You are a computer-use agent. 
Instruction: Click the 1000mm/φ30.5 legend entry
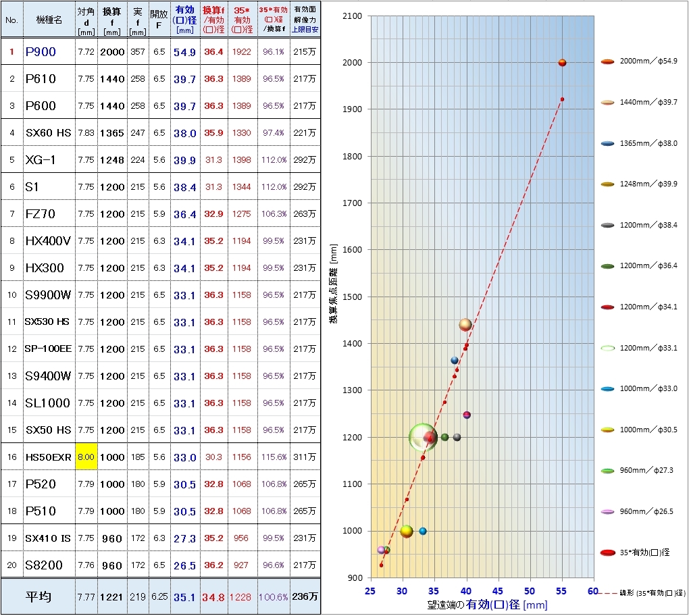click(639, 430)
